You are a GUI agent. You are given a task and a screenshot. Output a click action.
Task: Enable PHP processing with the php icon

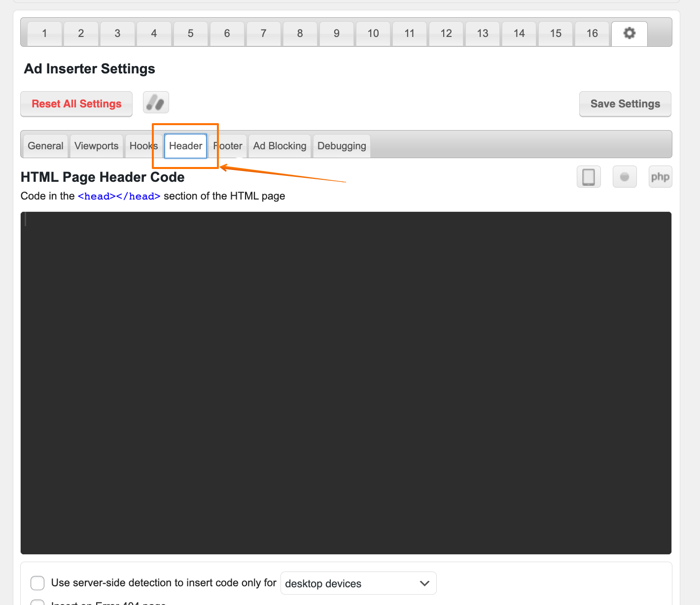coord(660,176)
